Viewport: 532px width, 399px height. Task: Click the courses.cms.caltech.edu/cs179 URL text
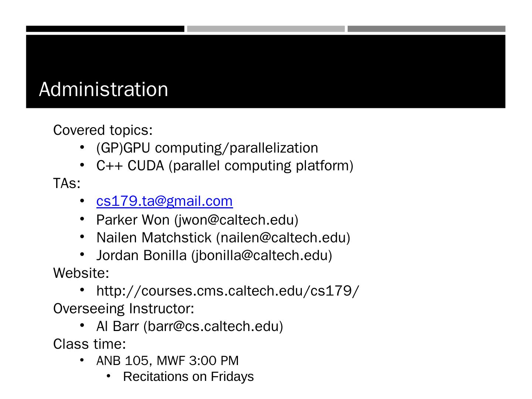pyautogui.click(x=228, y=291)
